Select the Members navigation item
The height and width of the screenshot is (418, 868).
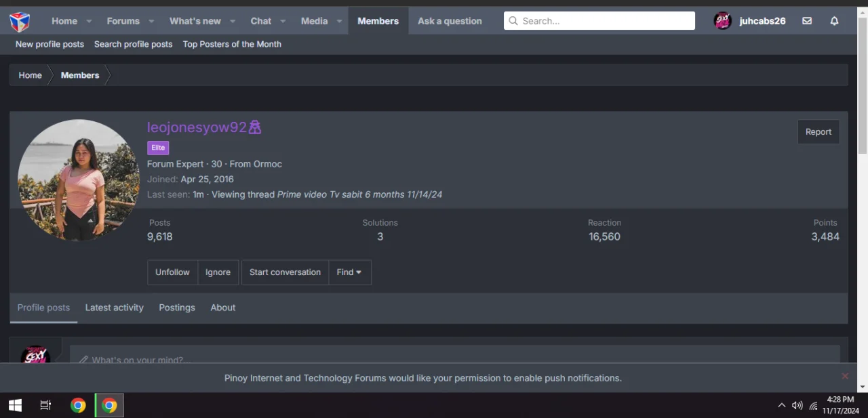(x=378, y=21)
